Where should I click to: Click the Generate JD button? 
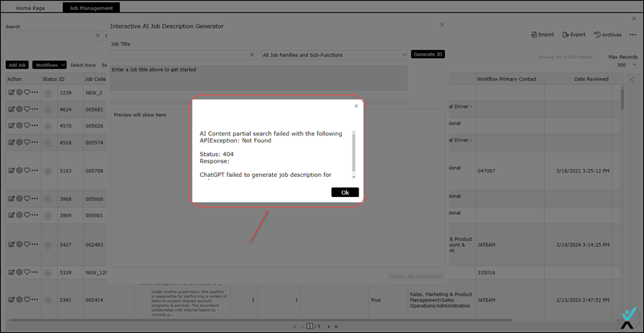tap(428, 54)
